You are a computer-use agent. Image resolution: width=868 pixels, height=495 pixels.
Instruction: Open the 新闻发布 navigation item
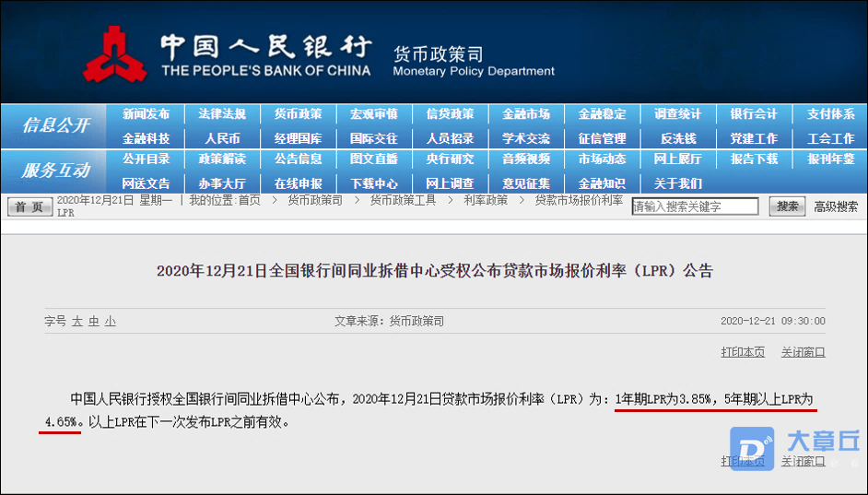pyautogui.click(x=147, y=114)
